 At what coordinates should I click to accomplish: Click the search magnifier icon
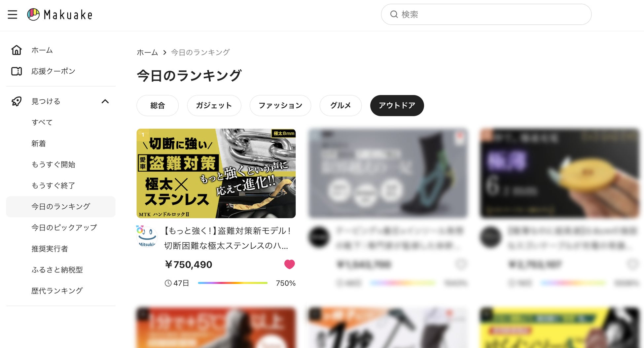394,14
